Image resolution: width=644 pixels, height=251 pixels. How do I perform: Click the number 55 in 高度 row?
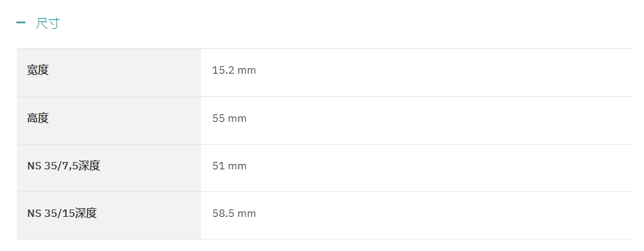218,118
